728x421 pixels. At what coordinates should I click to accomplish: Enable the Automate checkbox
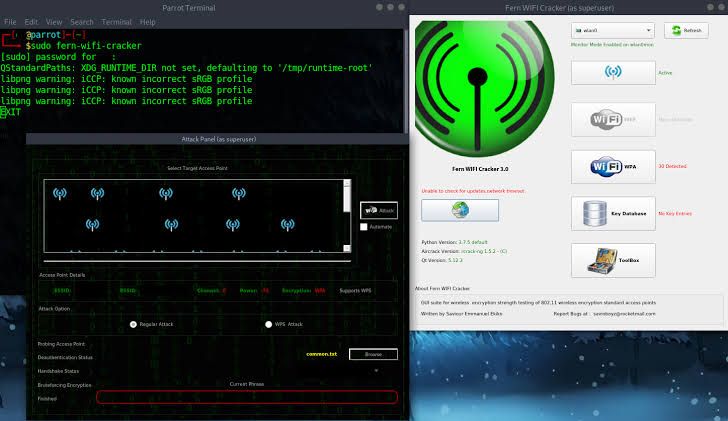tap(364, 227)
